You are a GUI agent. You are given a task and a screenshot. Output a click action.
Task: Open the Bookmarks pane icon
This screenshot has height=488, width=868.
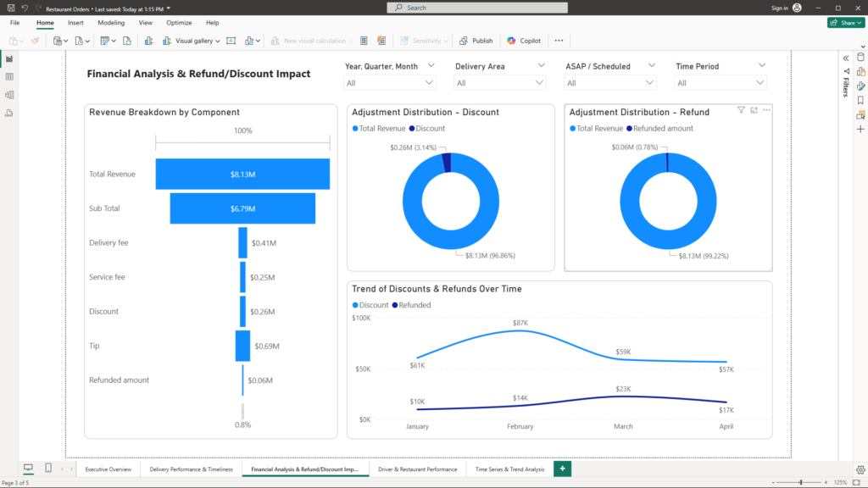[860, 100]
